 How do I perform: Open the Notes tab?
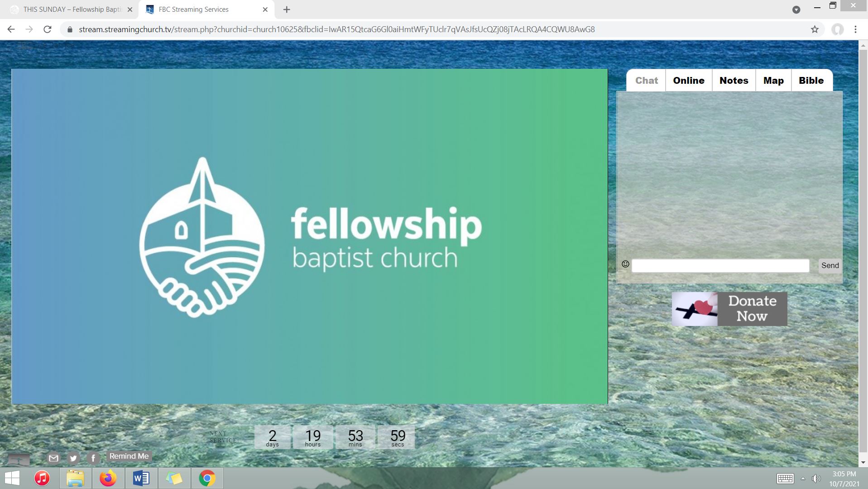tap(734, 81)
